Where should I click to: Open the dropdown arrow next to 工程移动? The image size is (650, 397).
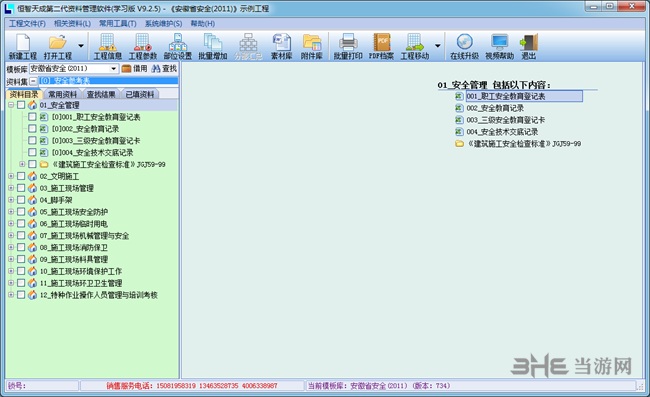pos(437,46)
